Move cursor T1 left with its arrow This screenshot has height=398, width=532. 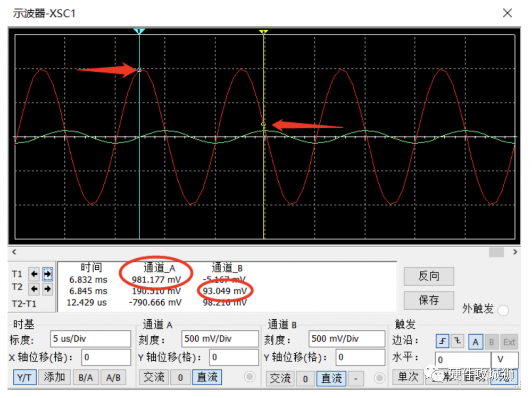[34, 274]
